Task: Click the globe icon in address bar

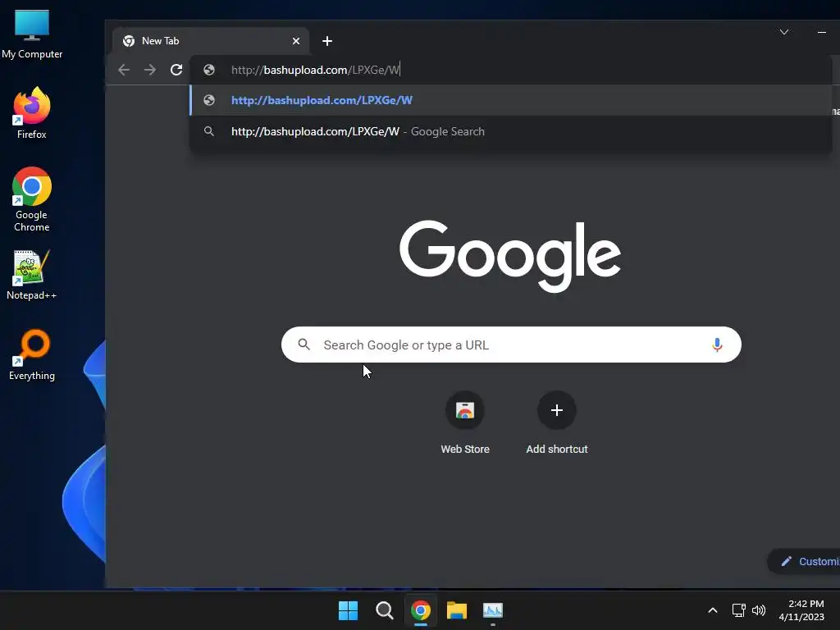Action: [209, 70]
